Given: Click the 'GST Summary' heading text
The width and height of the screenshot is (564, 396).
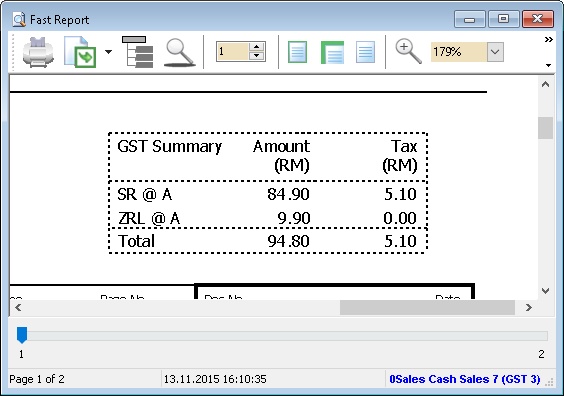Looking at the screenshot, I should tap(169, 147).
